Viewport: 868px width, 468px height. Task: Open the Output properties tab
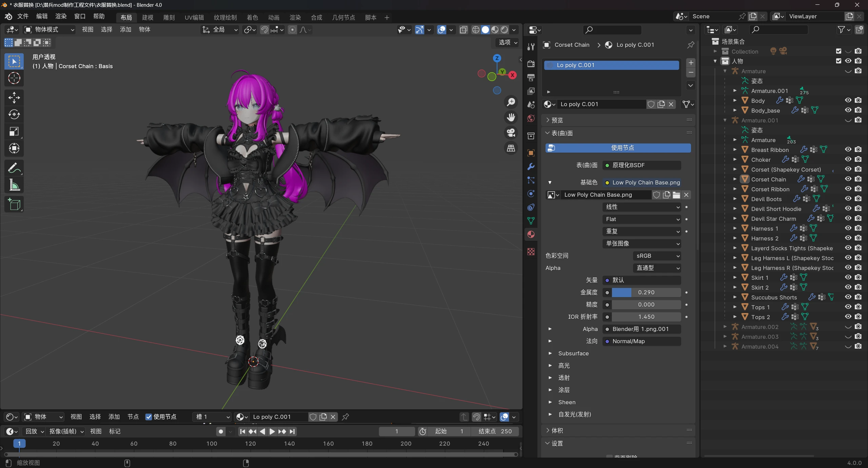coord(531,77)
